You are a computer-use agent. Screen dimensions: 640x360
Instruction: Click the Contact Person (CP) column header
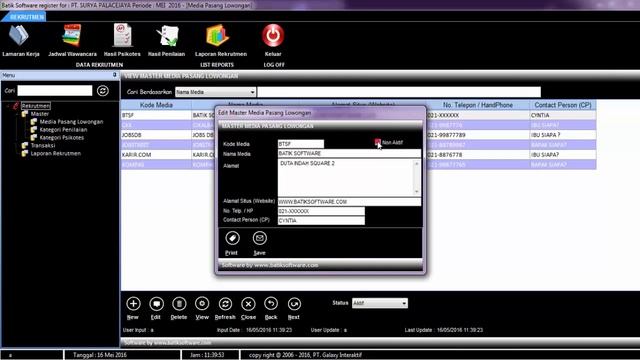563,105
